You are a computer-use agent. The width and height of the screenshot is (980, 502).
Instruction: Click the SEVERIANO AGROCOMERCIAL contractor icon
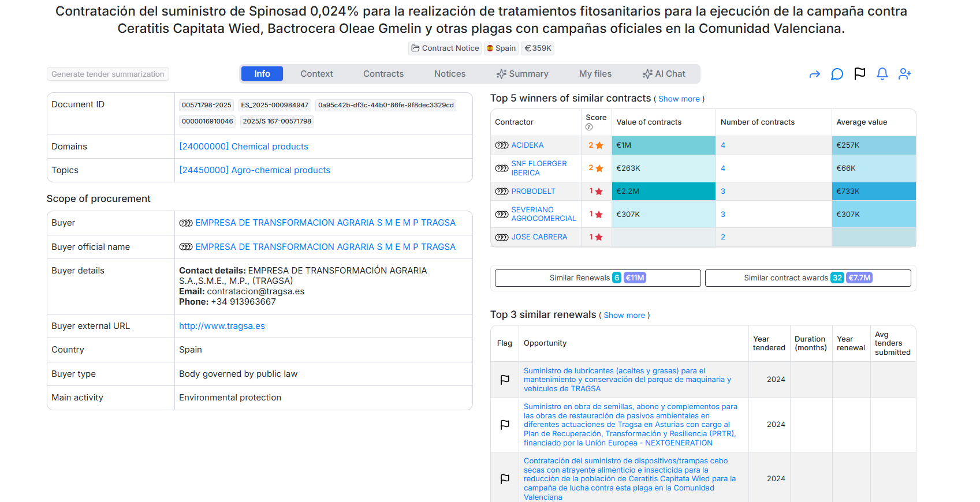(502, 215)
